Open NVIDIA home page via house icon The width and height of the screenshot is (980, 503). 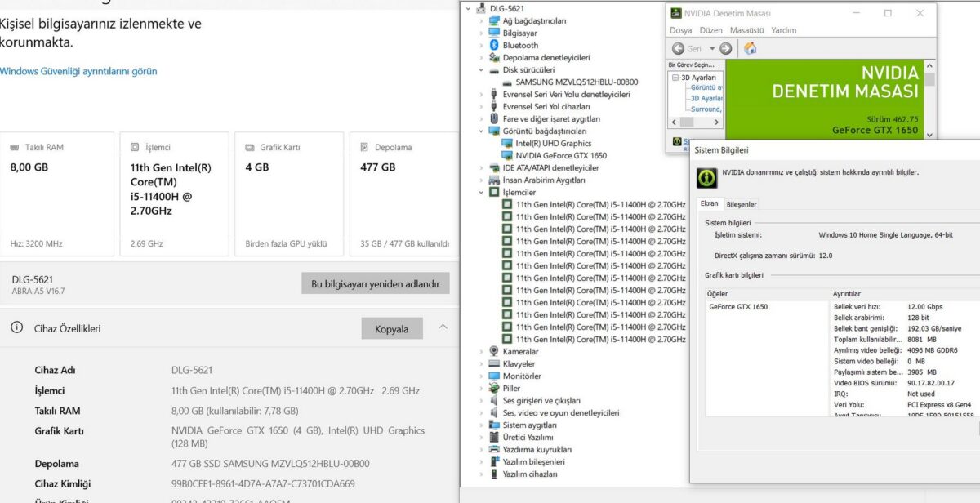(750, 48)
